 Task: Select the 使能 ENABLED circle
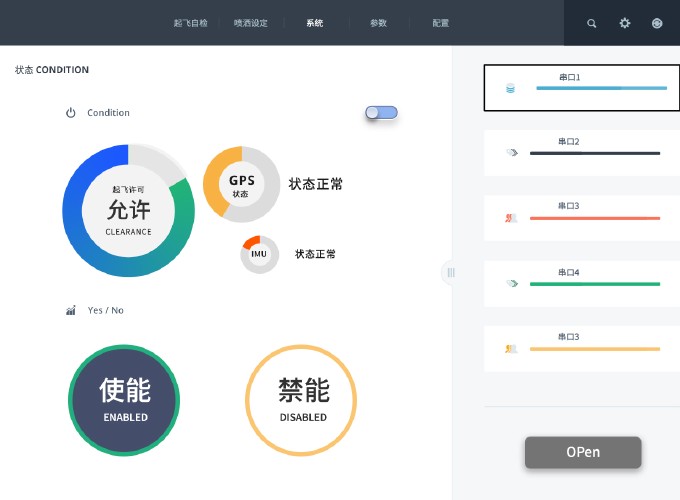pos(124,399)
